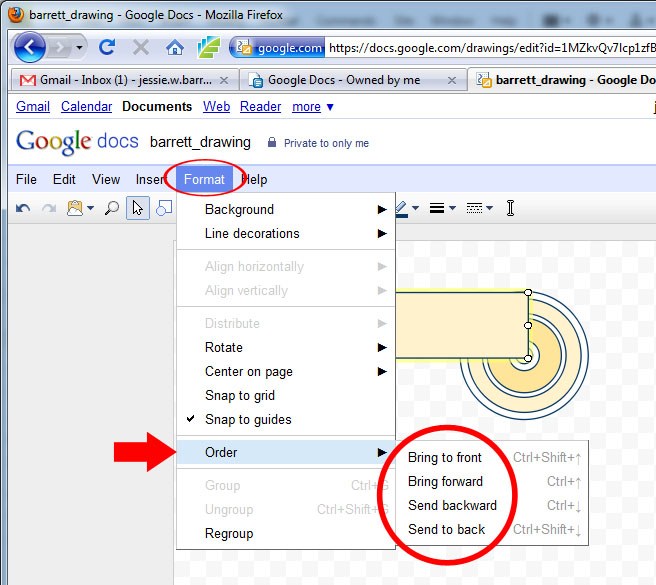
Task: Open the navigation history dropdown arrow
Action: click(x=79, y=48)
